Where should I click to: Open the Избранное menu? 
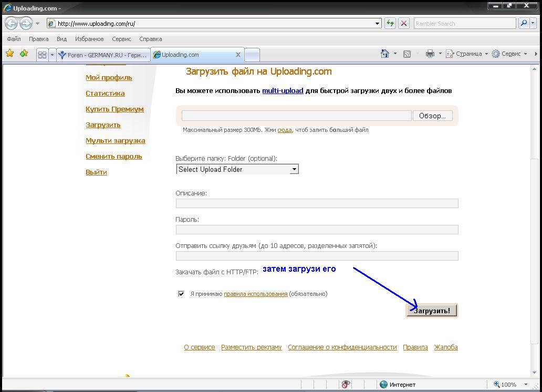89,39
